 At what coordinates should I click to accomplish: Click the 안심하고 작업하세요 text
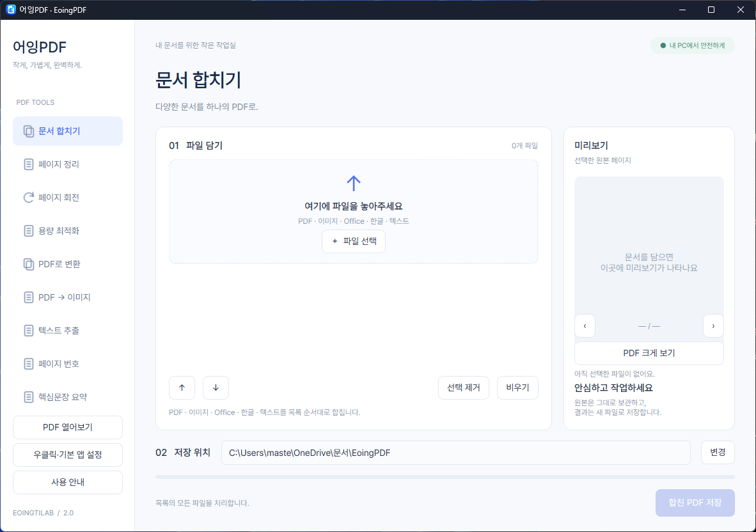613,388
